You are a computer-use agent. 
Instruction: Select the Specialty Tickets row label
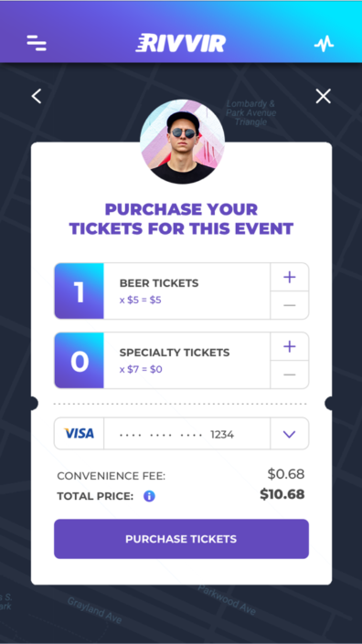[175, 353]
